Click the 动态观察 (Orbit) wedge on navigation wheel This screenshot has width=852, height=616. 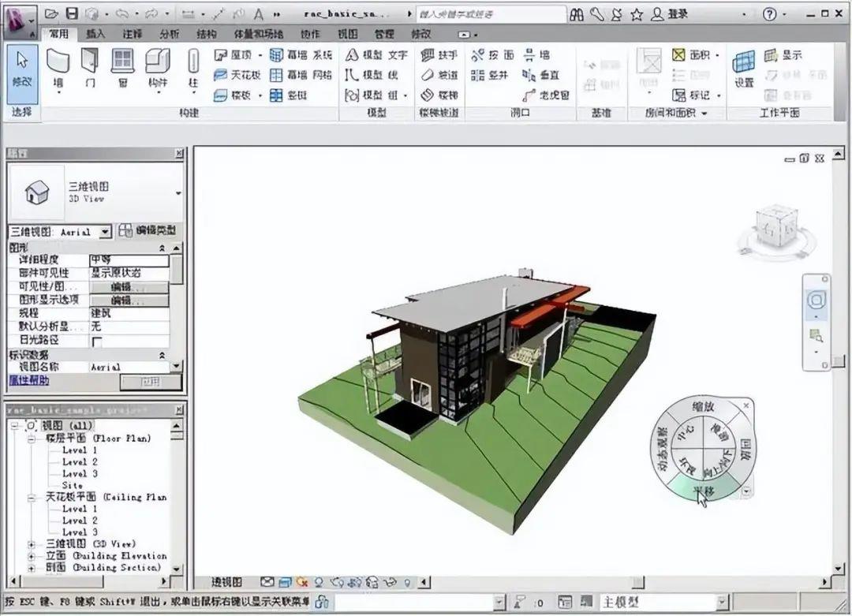(x=662, y=449)
